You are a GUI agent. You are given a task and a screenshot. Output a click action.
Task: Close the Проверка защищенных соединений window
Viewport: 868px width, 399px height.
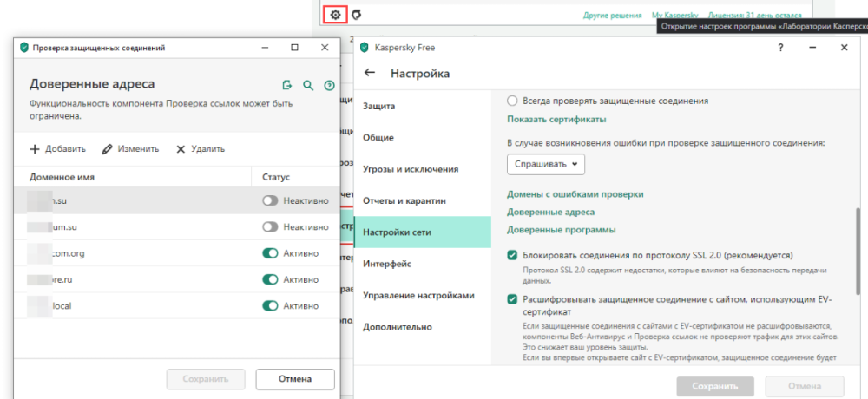click(x=325, y=48)
